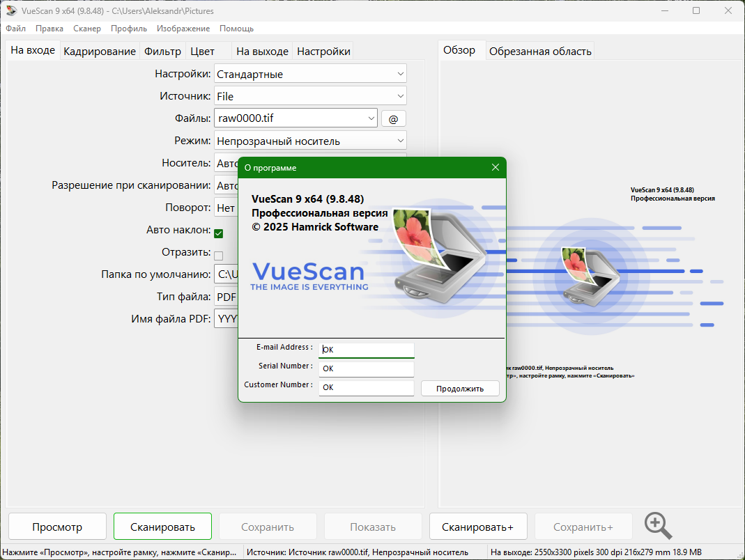Expand the Настройки dropdown

pos(400,74)
